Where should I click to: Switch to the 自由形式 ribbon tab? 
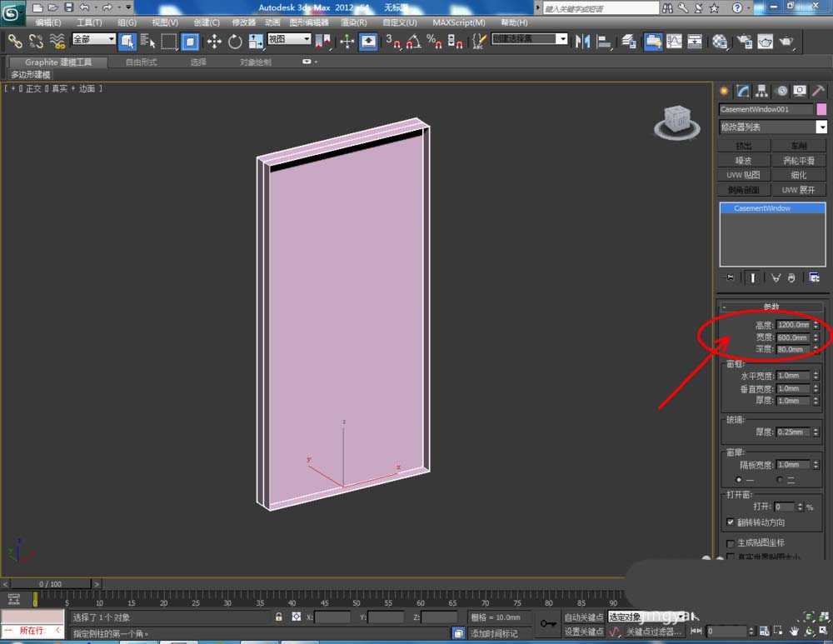141,62
